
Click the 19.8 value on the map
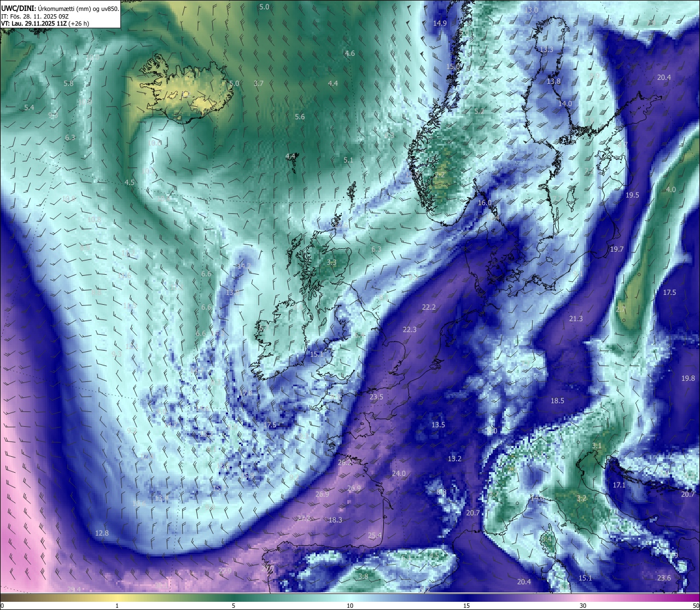688,379
